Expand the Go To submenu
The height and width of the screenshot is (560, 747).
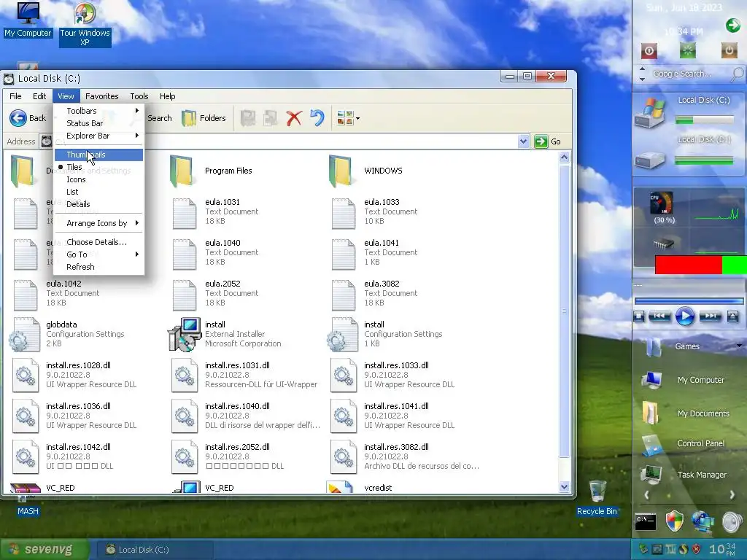[x=98, y=254]
